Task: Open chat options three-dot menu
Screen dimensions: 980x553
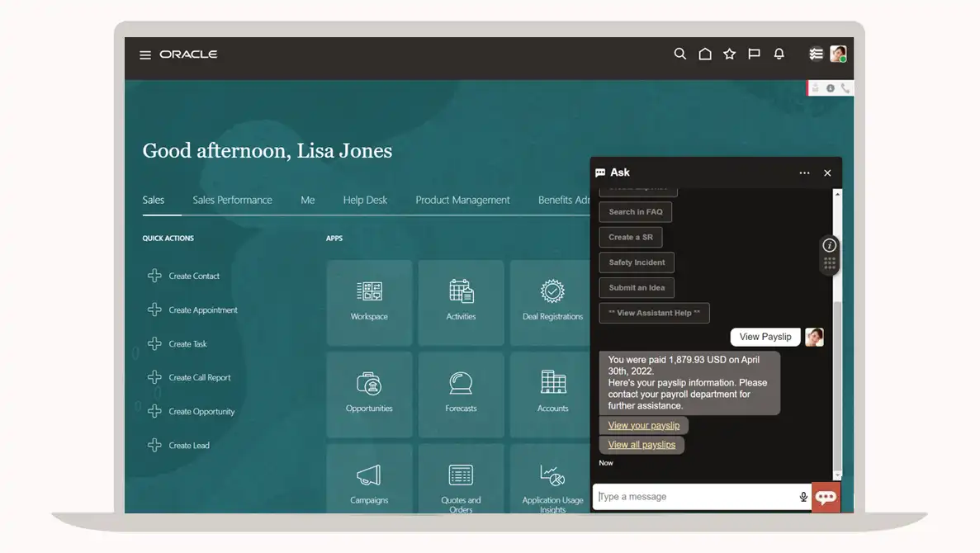Action: pyautogui.click(x=804, y=173)
